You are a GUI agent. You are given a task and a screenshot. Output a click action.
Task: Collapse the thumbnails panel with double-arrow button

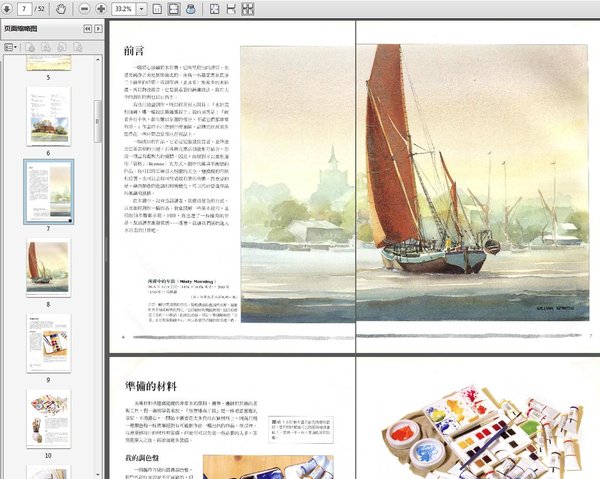coord(86,29)
